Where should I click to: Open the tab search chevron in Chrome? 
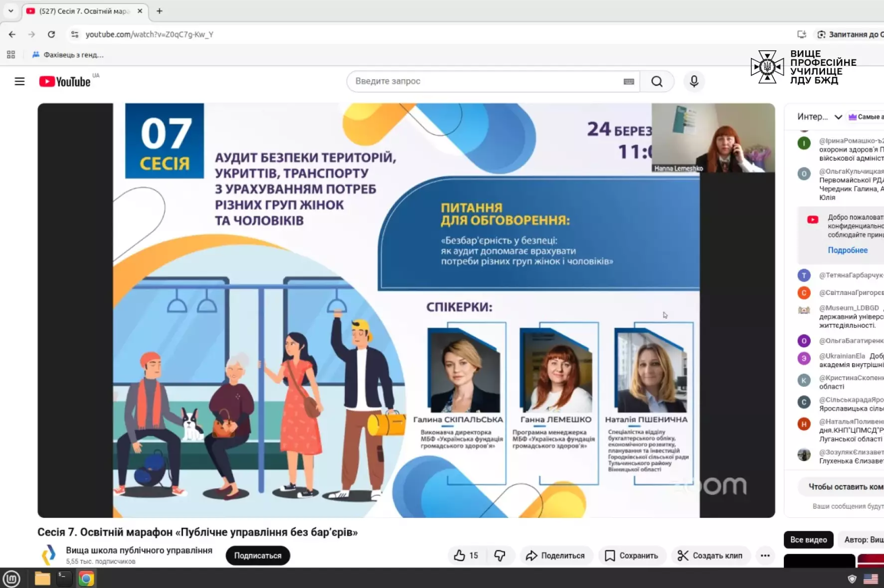coord(10,11)
